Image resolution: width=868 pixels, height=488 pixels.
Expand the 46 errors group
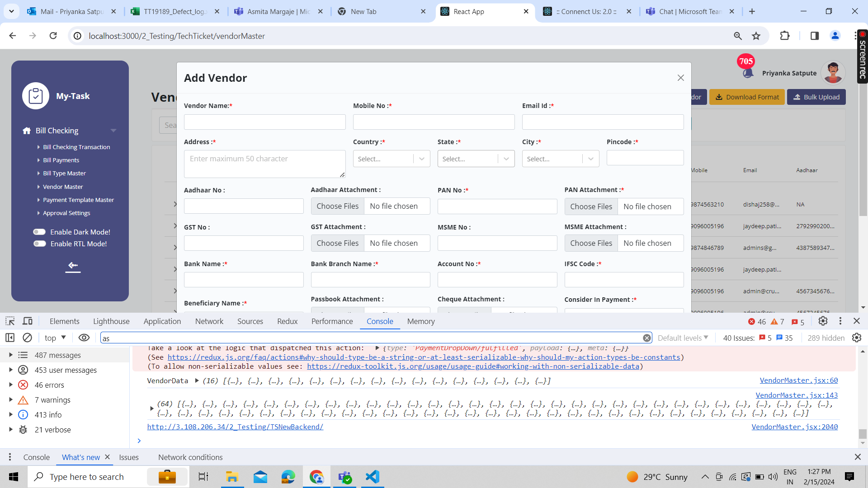(10, 385)
